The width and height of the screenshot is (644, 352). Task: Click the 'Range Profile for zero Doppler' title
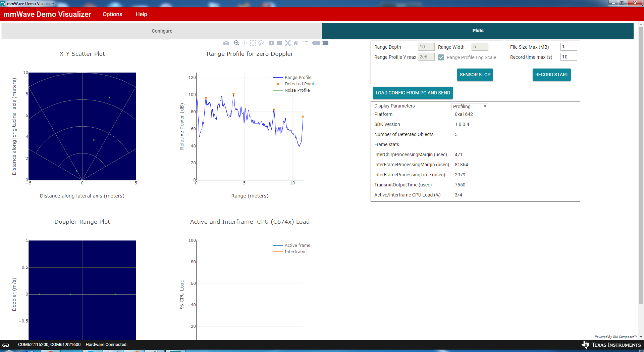(x=250, y=54)
